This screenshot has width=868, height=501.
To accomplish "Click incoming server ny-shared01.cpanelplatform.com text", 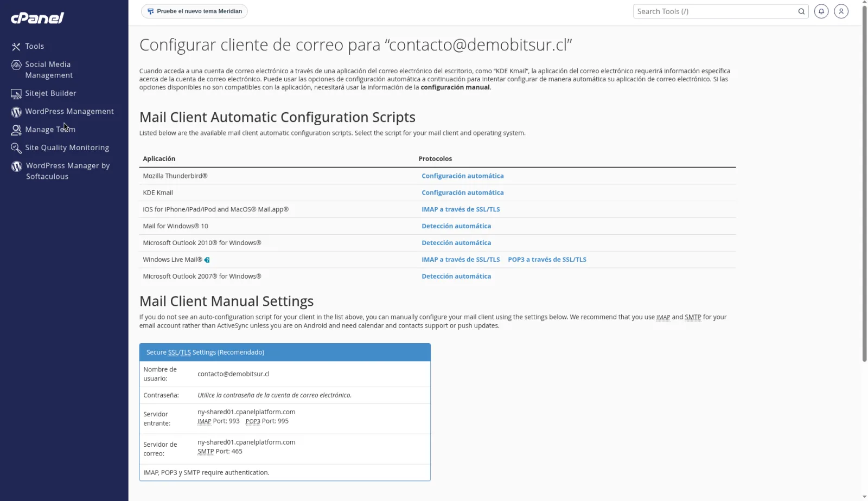I will (246, 412).
